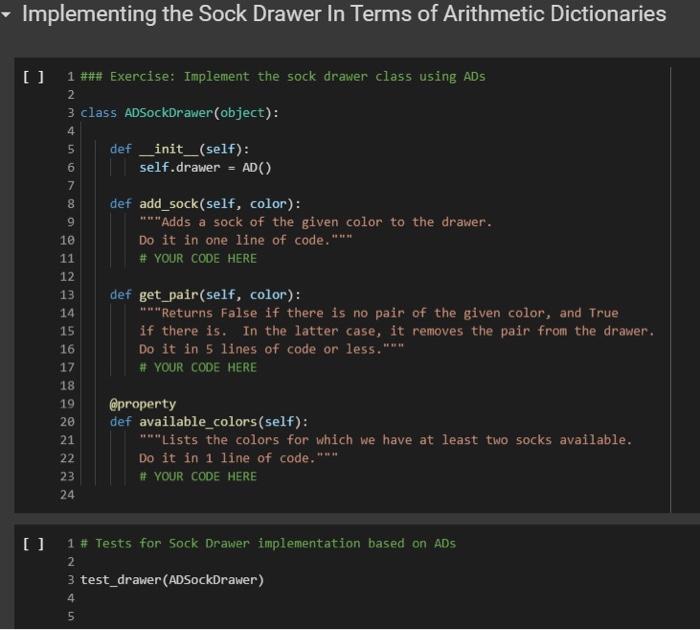
Task: Click the 'def add_sock(self, color):' line
Action: [x=205, y=204]
